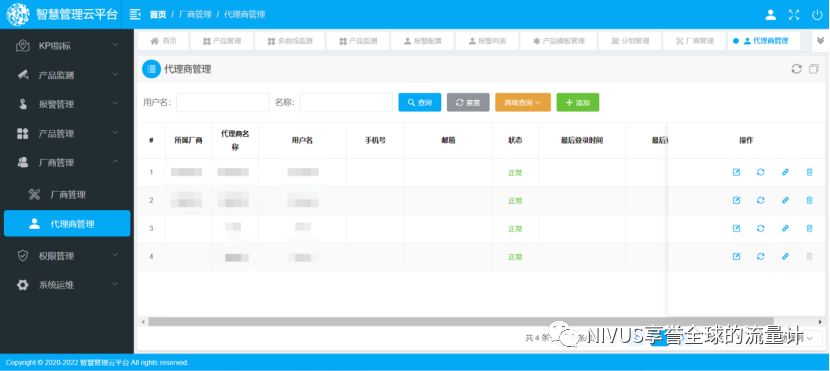Click the 代理商管理 list header icon
Viewport: 830px width, 371px height.
[151, 69]
